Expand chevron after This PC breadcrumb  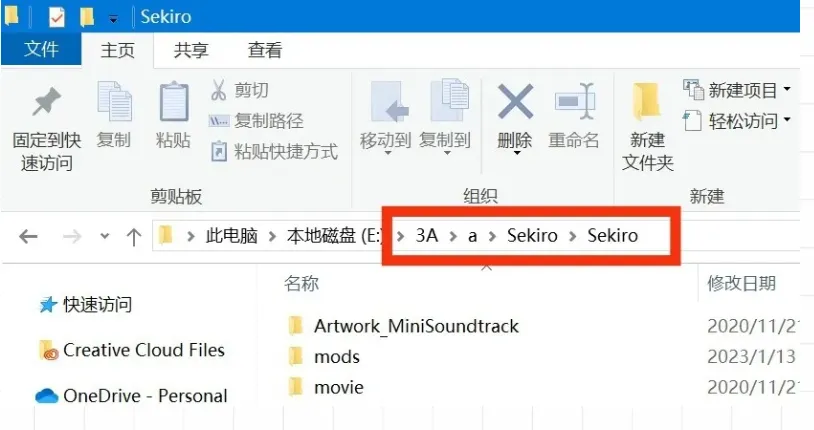[272, 237]
